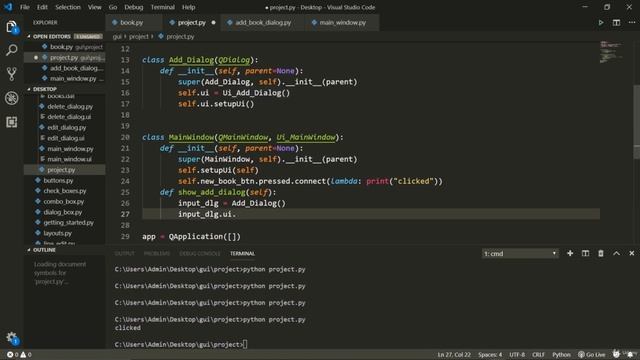Open the Search view in activity bar
Screen dimensions: 640x360
click(x=11, y=50)
